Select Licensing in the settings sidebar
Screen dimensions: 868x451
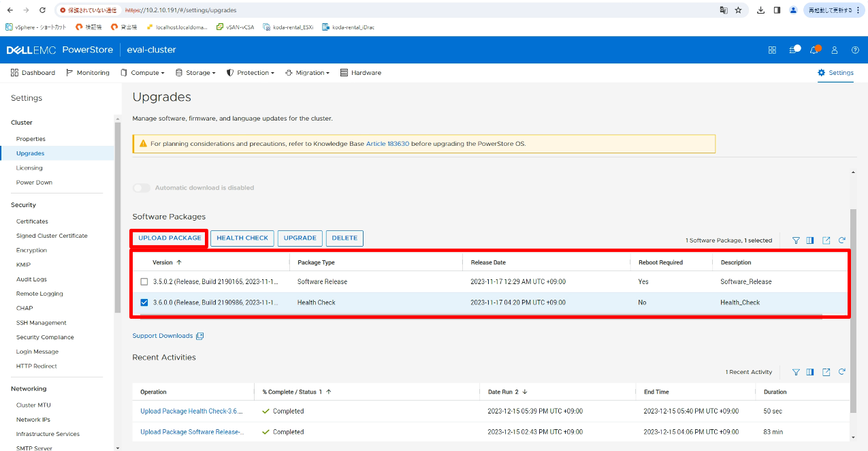29,168
